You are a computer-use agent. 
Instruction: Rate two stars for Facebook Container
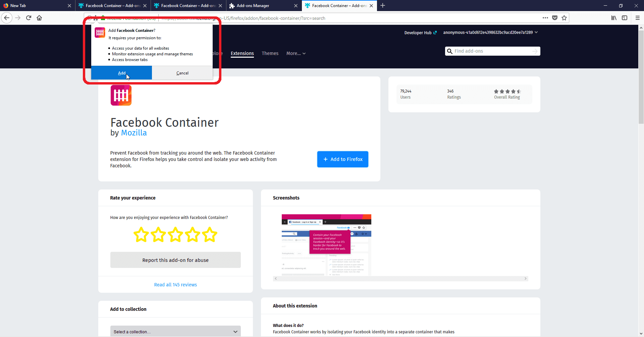tap(158, 234)
